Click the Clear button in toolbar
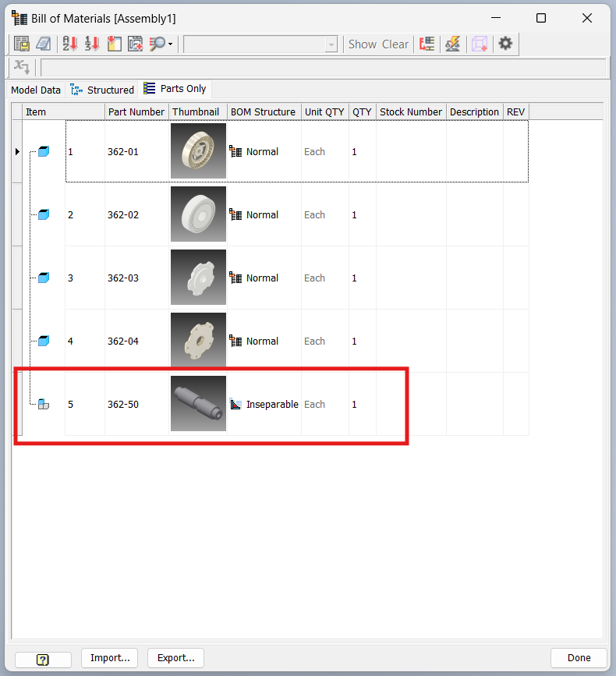This screenshot has height=676, width=616. coord(395,44)
